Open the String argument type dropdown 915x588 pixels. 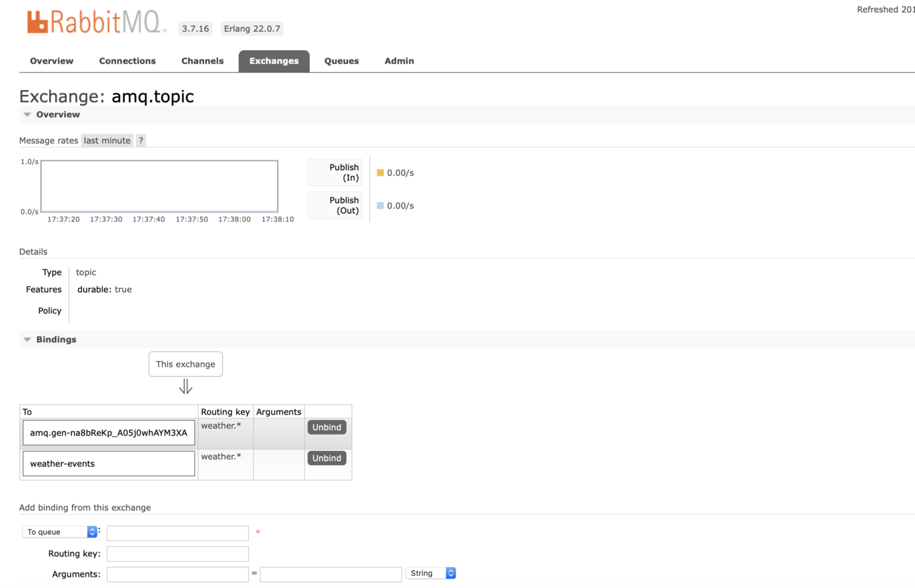pos(431,573)
